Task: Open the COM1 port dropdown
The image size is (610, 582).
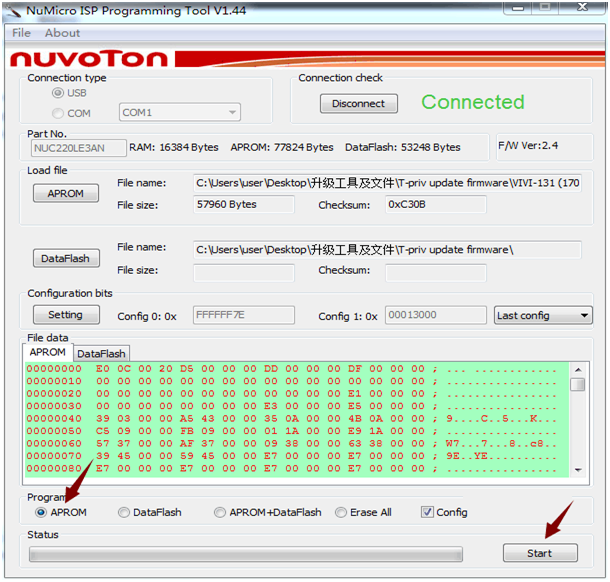Action: pos(180,112)
